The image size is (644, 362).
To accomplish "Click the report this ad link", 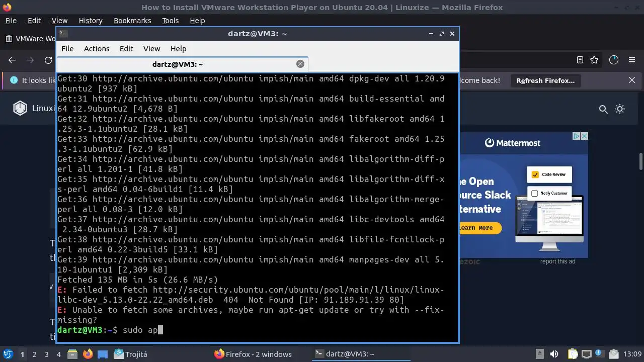I will (x=557, y=261).
